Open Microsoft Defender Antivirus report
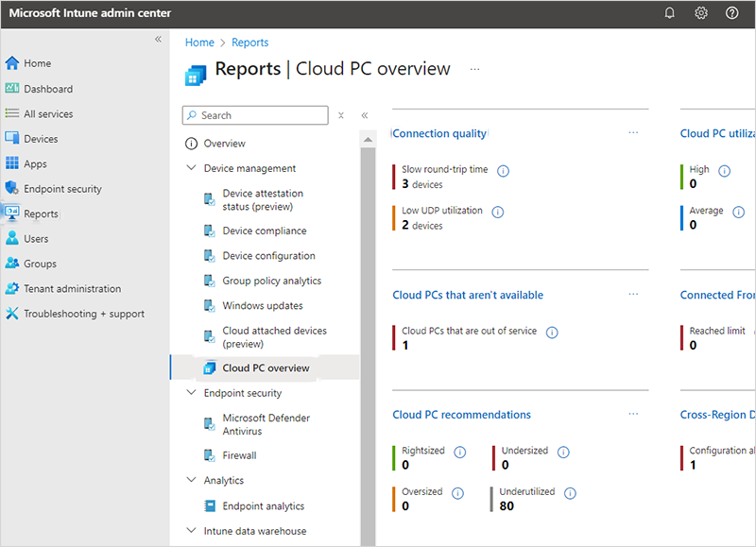756x547 pixels. [265, 424]
